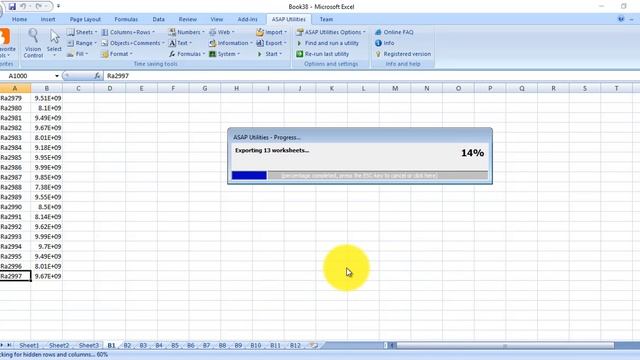
Task: Click cell containing Ra2990
Action: (x=15, y=207)
